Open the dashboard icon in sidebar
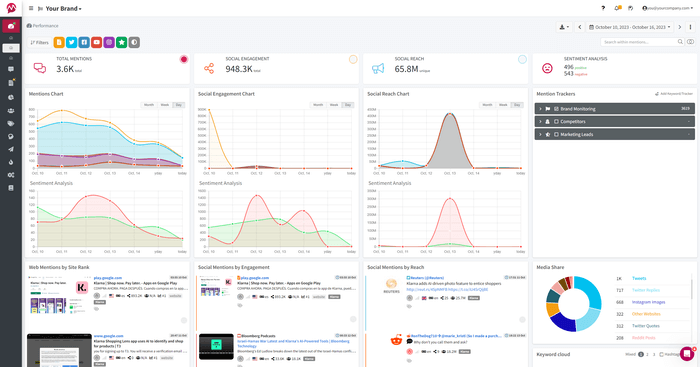The image size is (700, 367). pos(11,26)
